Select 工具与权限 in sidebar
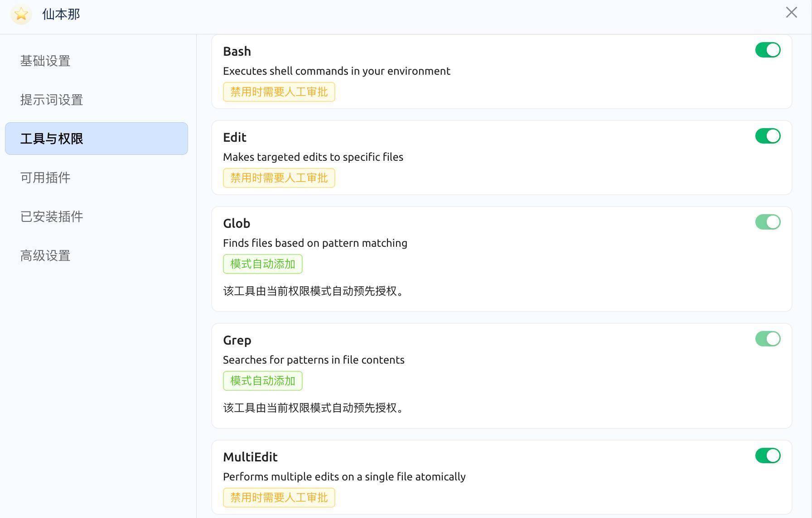The image size is (812, 518). pyautogui.click(x=52, y=139)
